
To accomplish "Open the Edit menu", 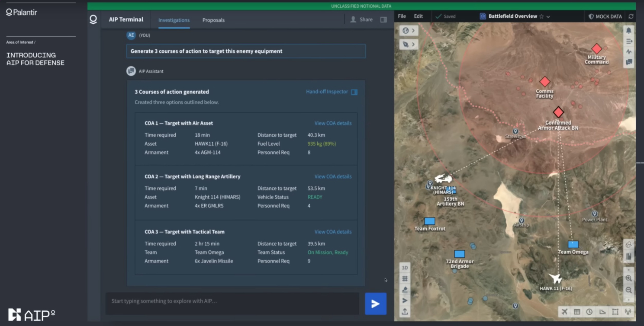I will coord(418,16).
